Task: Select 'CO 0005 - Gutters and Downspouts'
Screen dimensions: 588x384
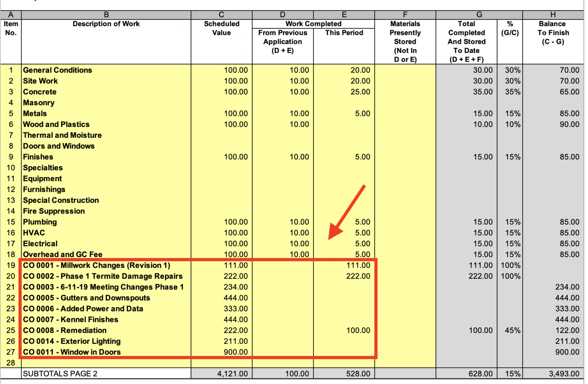Action: coord(106,298)
